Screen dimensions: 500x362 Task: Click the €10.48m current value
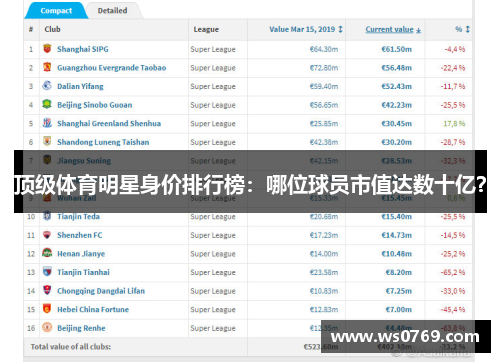pyautogui.click(x=397, y=254)
